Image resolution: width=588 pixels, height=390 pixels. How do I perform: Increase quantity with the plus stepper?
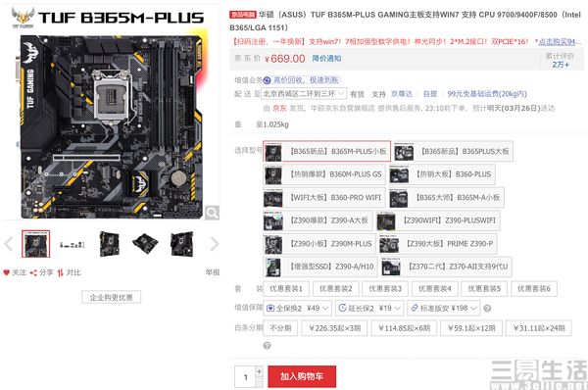pyautogui.click(x=259, y=371)
